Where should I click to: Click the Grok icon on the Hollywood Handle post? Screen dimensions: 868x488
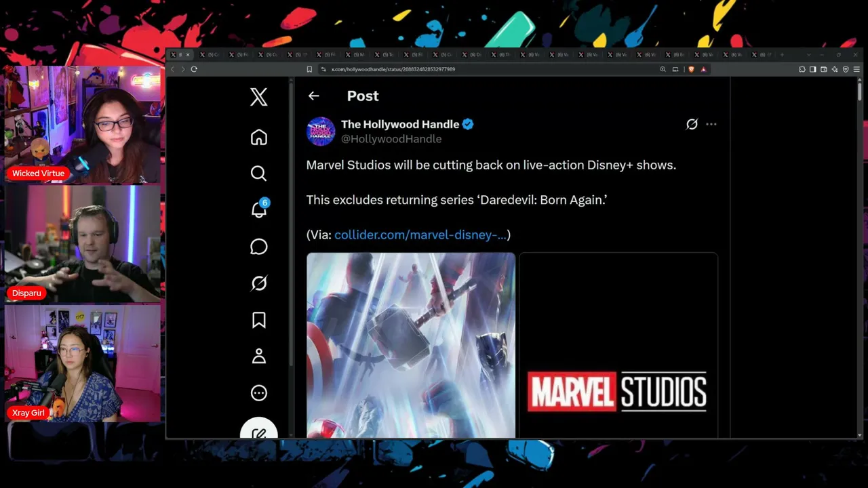click(x=692, y=124)
